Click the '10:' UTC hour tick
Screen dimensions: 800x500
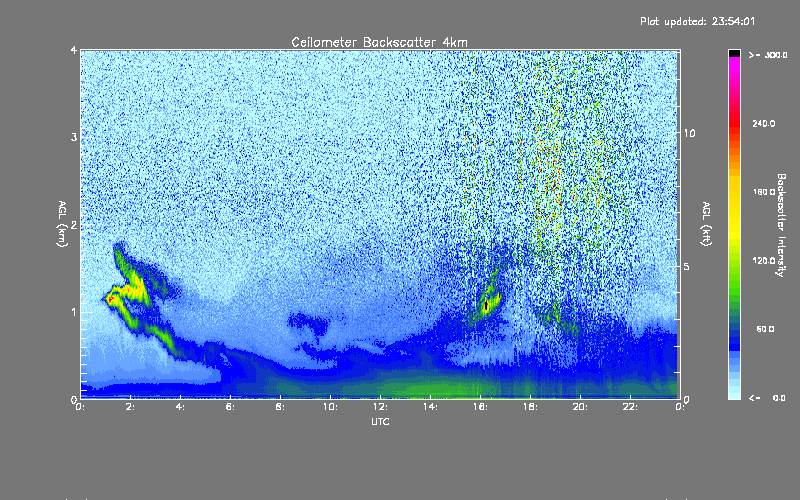tap(331, 407)
